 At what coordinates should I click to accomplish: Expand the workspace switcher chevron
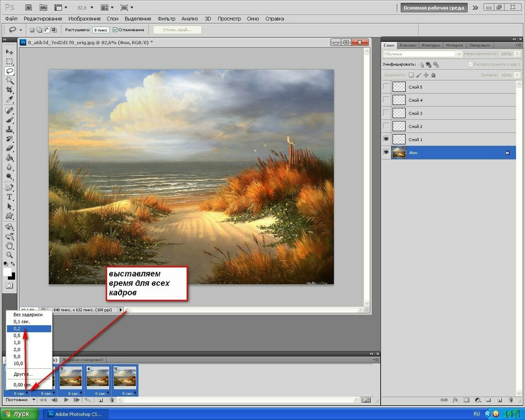point(475,8)
